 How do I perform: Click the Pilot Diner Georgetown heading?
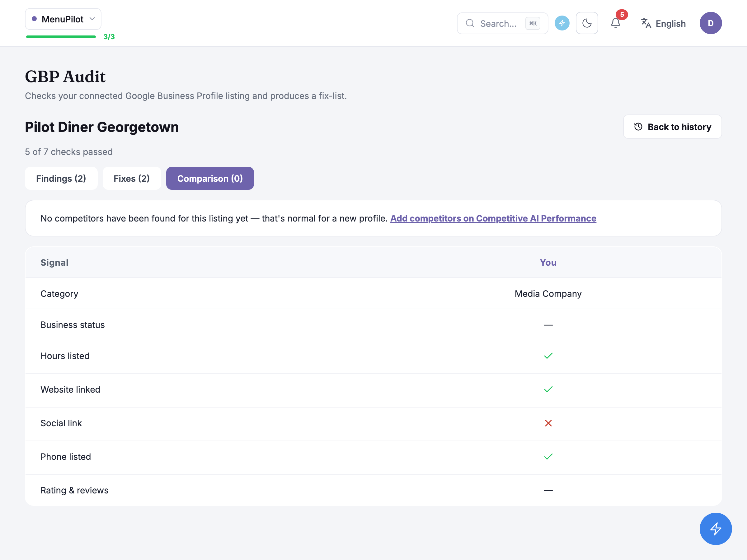pos(102,127)
